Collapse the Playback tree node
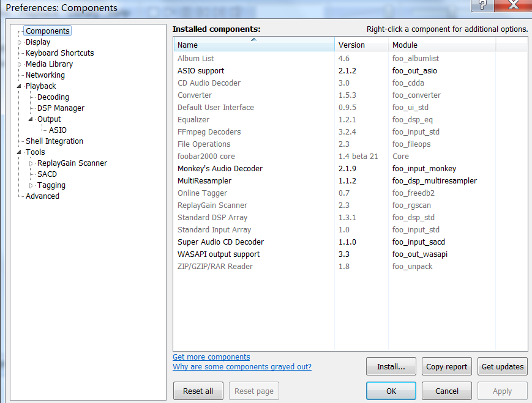 (20, 86)
